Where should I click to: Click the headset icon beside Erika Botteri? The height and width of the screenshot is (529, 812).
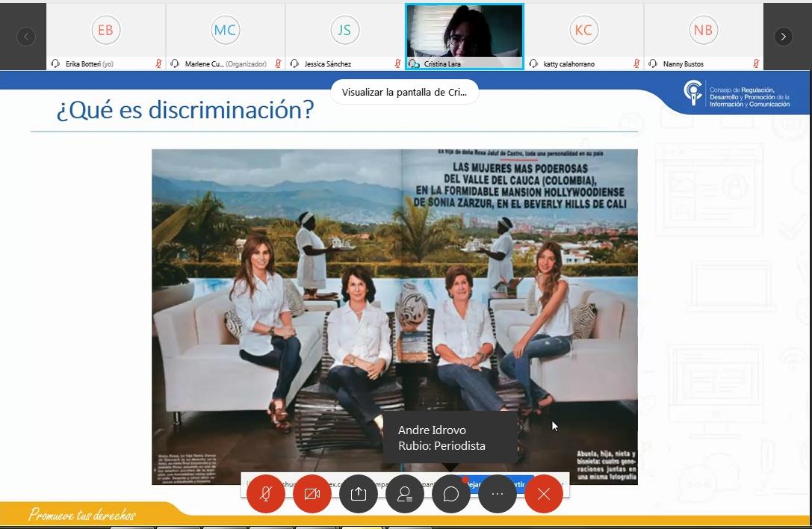point(55,64)
